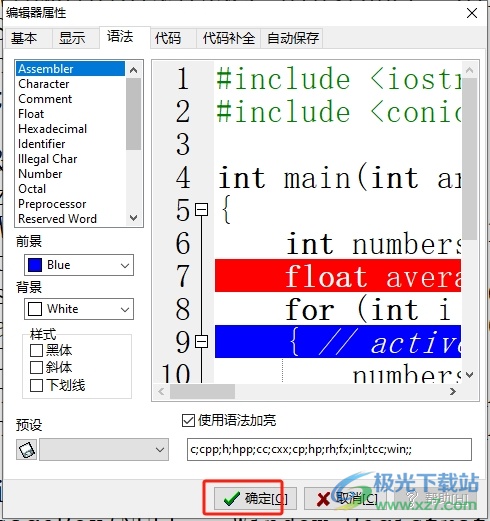
Task: Click the int numbers line in preview
Action: 373,244
